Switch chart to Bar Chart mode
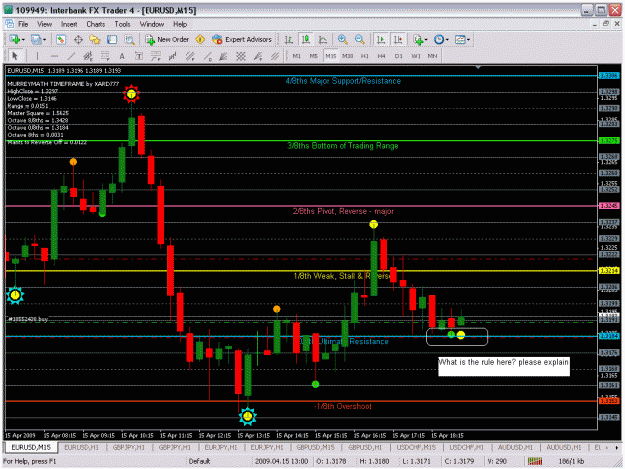This screenshot has height=469, width=625. (x=289, y=39)
